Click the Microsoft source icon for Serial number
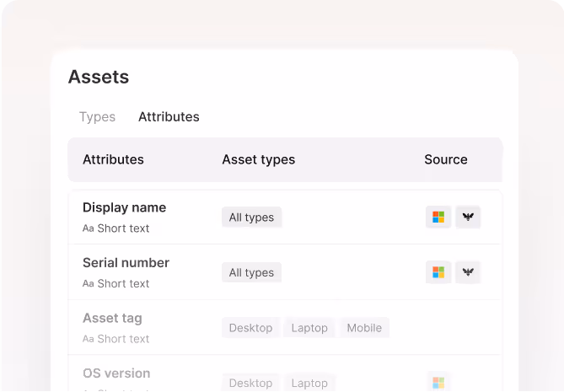Screen dimensions: 564x392 (x=438, y=272)
